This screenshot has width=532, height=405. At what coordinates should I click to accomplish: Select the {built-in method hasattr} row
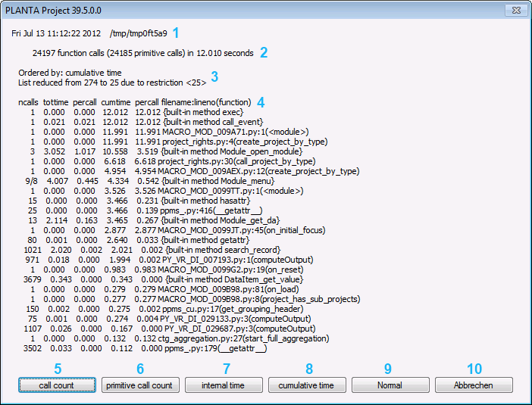pyautogui.click(x=139, y=201)
